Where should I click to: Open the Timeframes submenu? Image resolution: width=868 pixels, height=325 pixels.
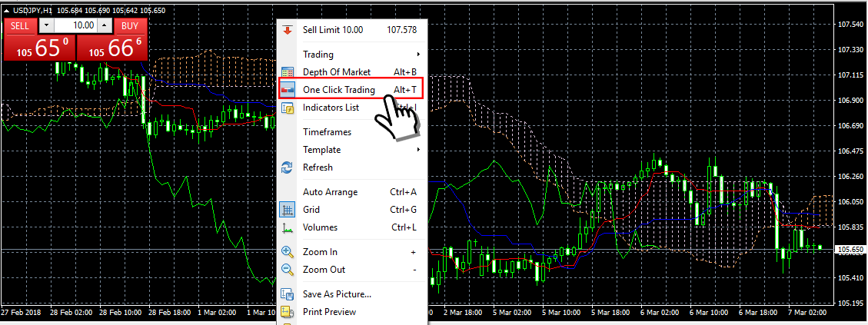point(353,132)
